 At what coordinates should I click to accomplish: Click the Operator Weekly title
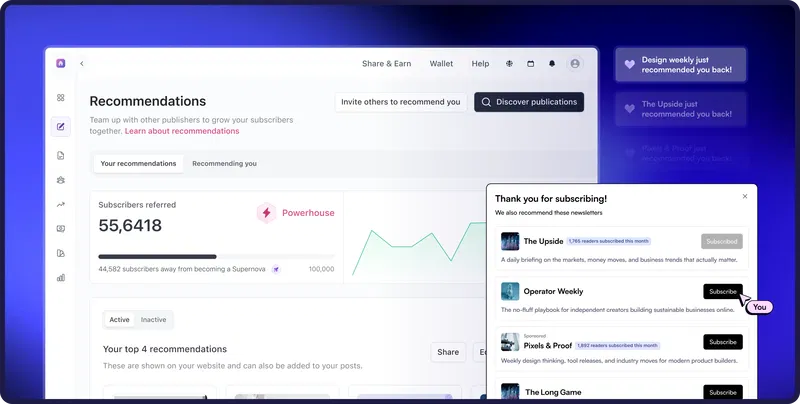point(553,291)
